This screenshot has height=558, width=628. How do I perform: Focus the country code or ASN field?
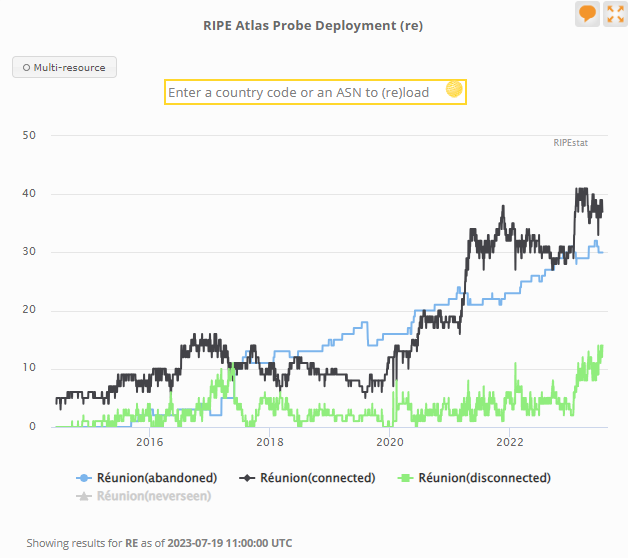click(x=315, y=93)
